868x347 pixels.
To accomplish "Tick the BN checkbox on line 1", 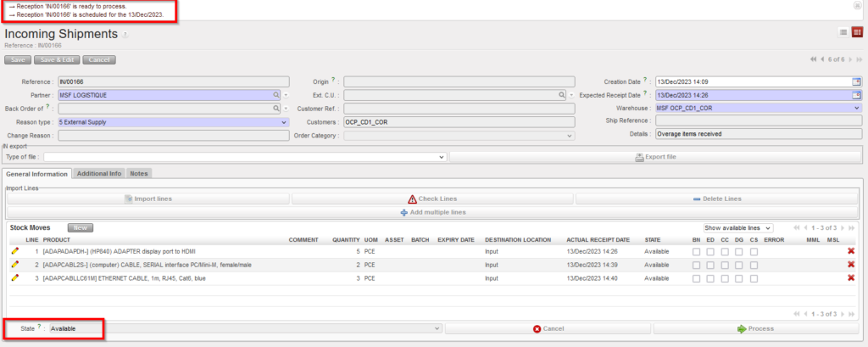I will click(696, 252).
